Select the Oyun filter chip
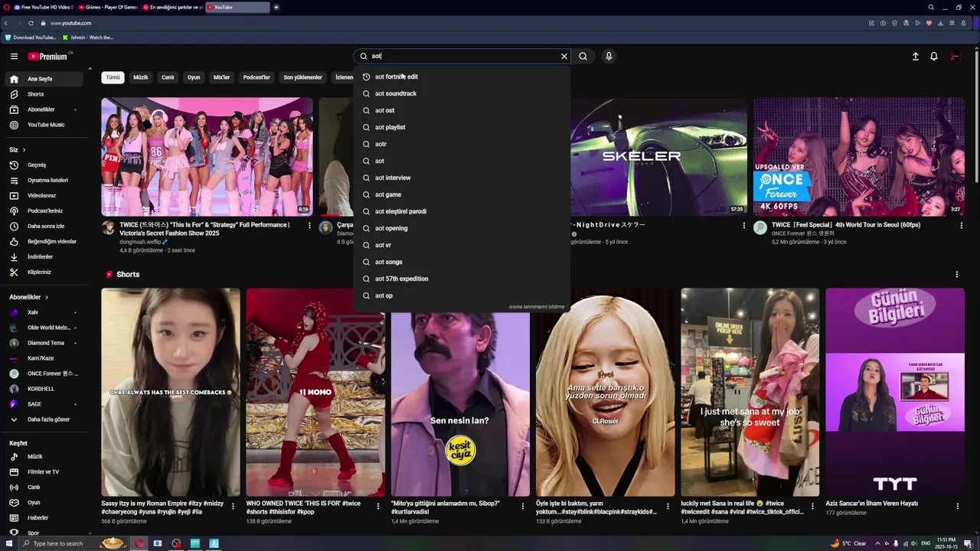Screen dimensions: 980x551 194,77
